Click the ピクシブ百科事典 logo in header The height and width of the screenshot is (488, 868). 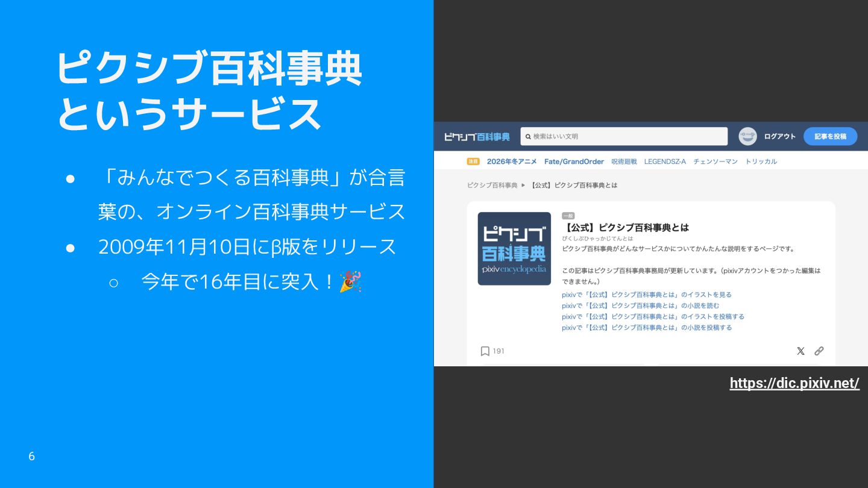477,137
